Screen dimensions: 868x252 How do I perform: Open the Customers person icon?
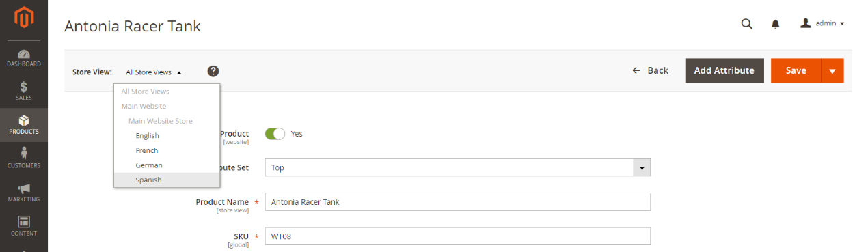click(x=24, y=154)
